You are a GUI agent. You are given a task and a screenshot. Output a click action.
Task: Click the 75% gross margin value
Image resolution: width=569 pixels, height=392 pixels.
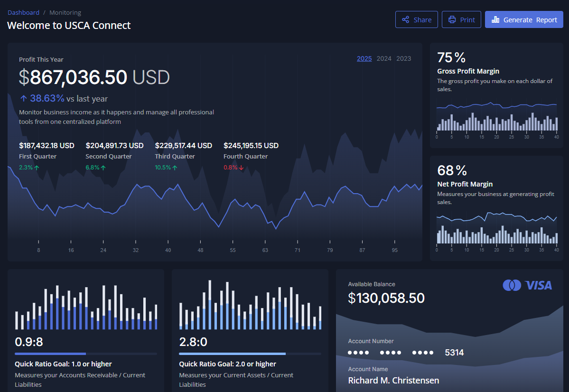click(451, 57)
